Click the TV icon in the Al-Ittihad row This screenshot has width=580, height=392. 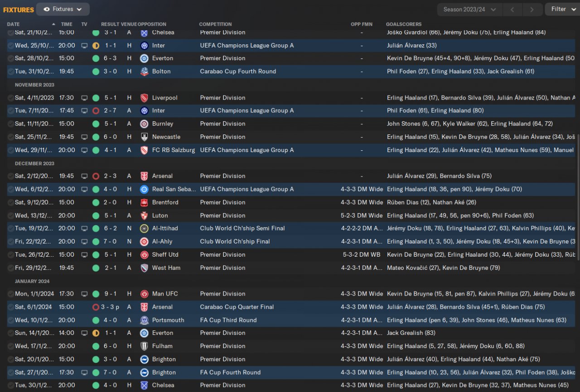[x=84, y=229]
